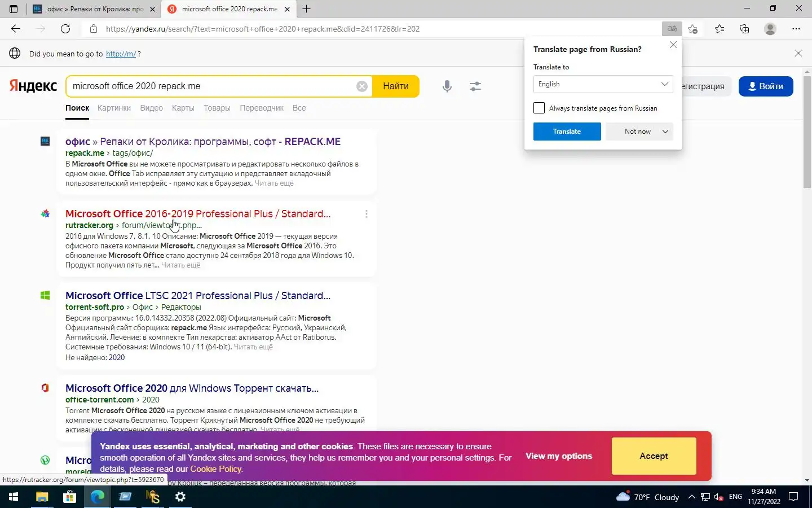Screen dimensions: 812x508
Task: Dismiss the 'Did you mean' info bar
Action: tap(798, 53)
